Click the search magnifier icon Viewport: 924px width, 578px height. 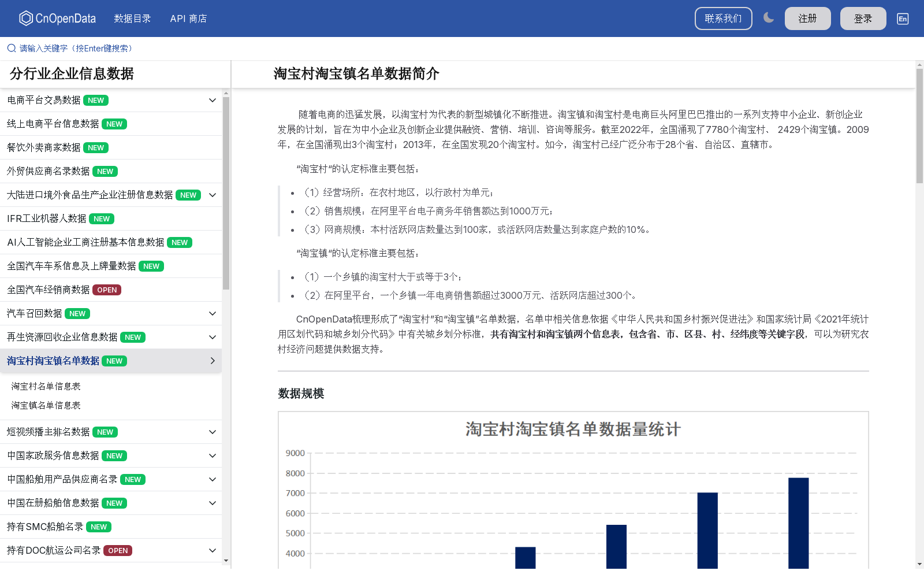click(12, 48)
